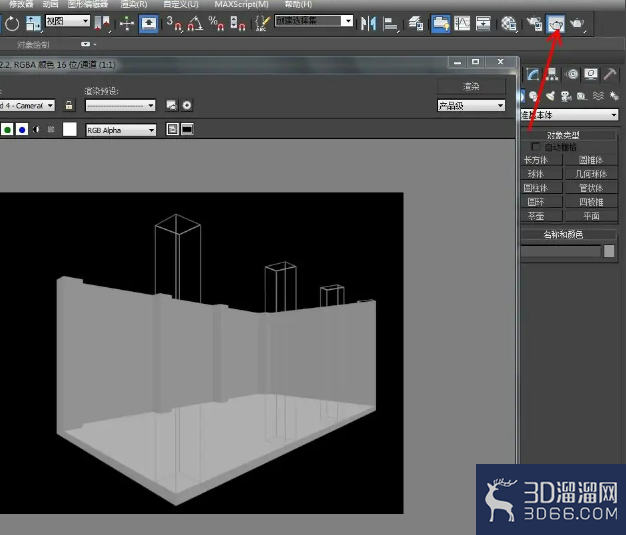Toggle the alpha channel display icon
Image resolution: width=626 pixels, height=535 pixels.
tap(36, 129)
